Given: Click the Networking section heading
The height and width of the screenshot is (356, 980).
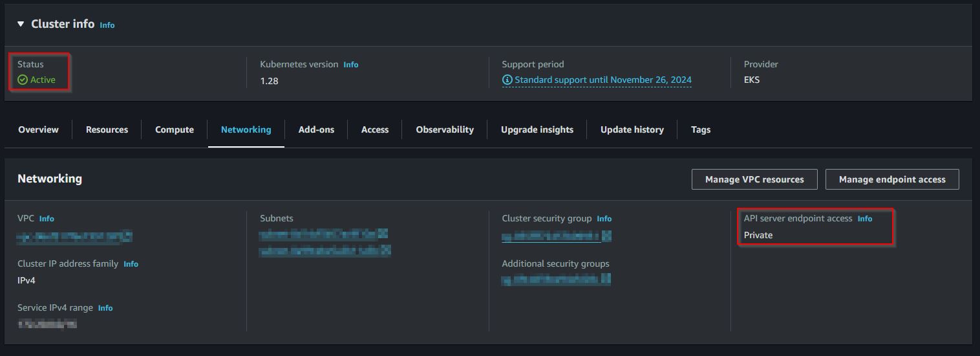Looking at the screenshot, I should click(50, 179).
